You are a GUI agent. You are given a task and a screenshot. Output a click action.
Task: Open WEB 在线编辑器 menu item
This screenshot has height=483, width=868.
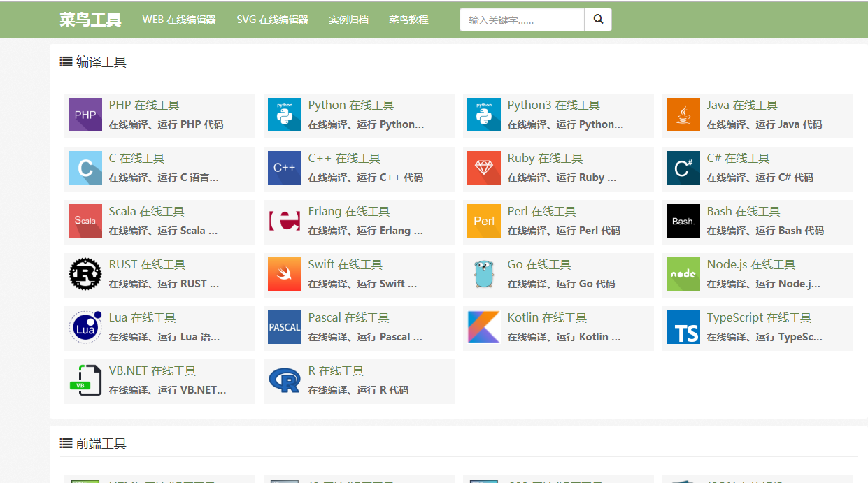coord(179,20)
